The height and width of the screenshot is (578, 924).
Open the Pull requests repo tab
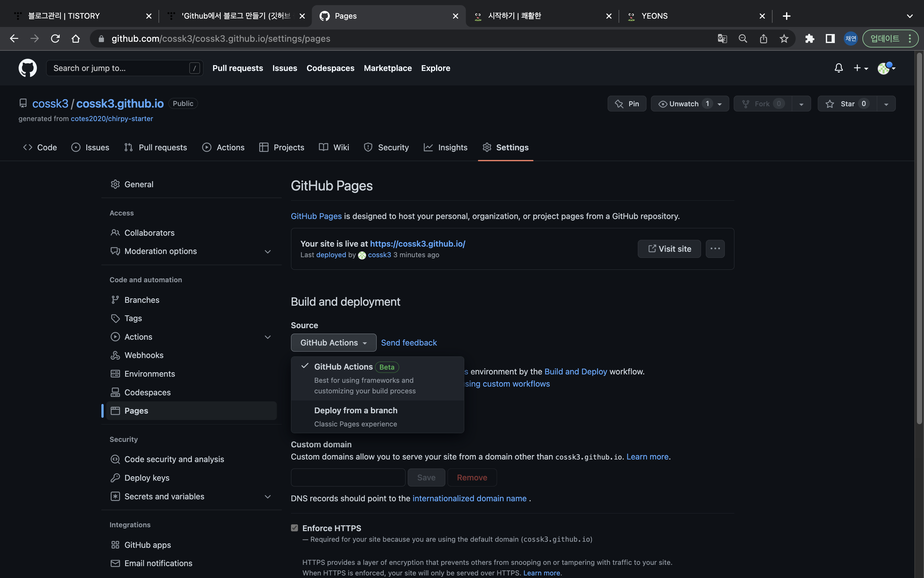click(x=155, y=148)
